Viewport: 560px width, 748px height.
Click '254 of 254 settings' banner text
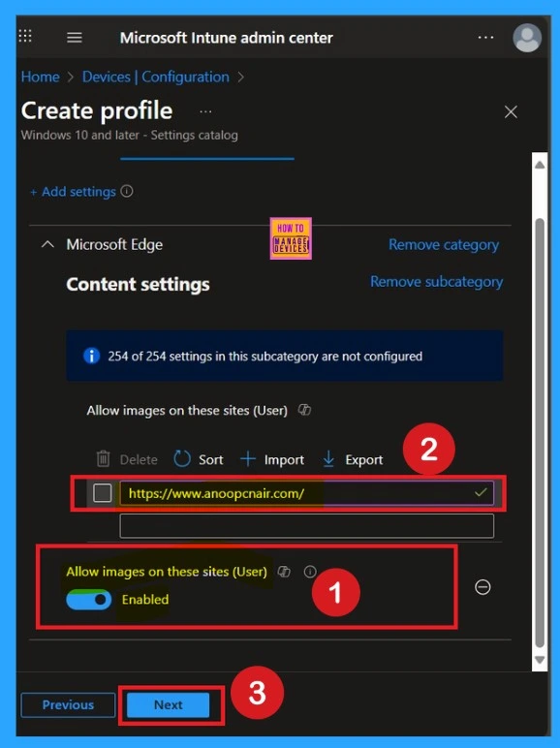pos(264,357)
